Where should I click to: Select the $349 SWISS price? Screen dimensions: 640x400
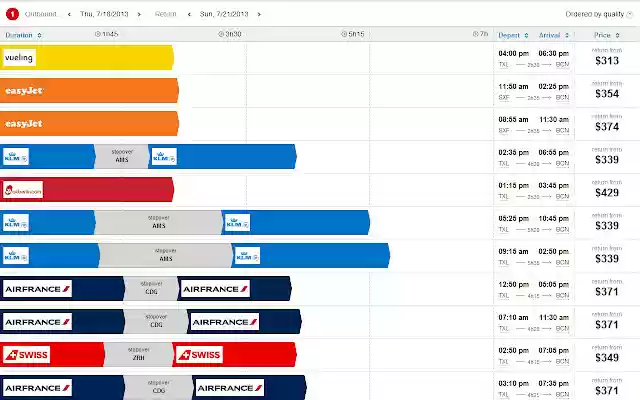pos(607,358)
